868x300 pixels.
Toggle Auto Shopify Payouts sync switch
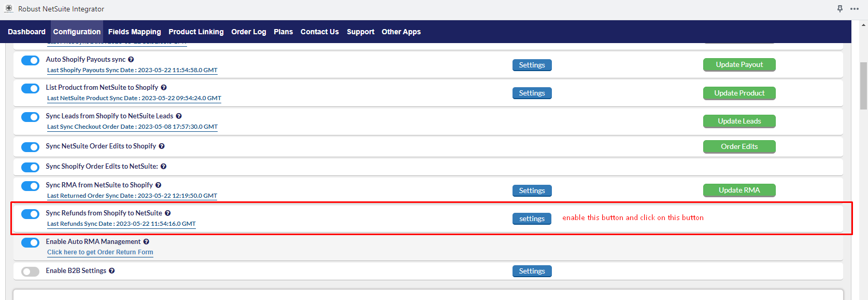(30, 61)
